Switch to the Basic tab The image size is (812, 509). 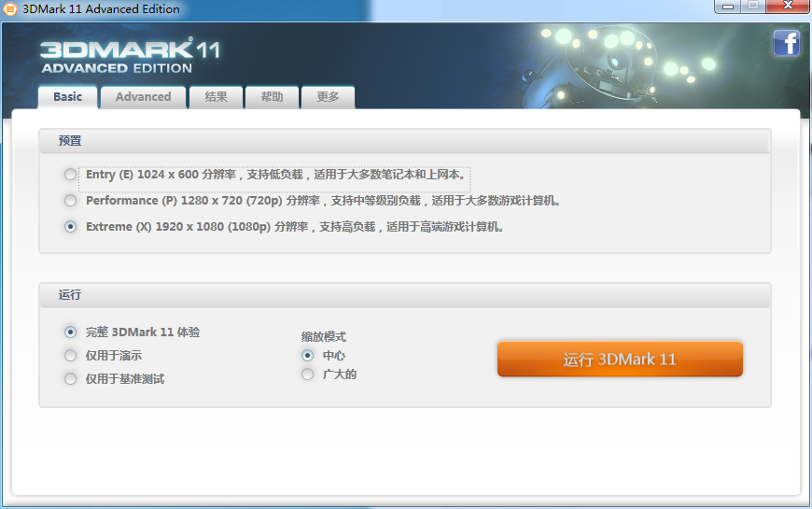pos(68,97)
